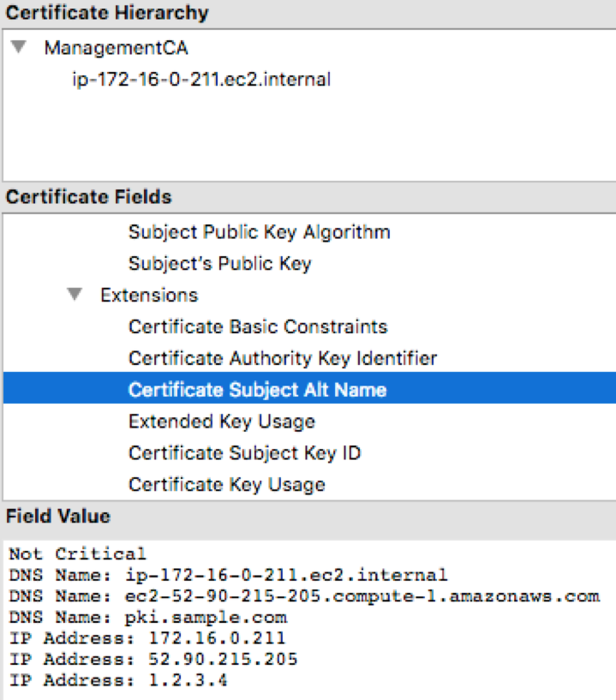The height and width of the screenshot is (700, 616).
Task: Click the DNS Name ip-172-16-0-211.ec2.internal value line
Action: [x=227, y=575]
